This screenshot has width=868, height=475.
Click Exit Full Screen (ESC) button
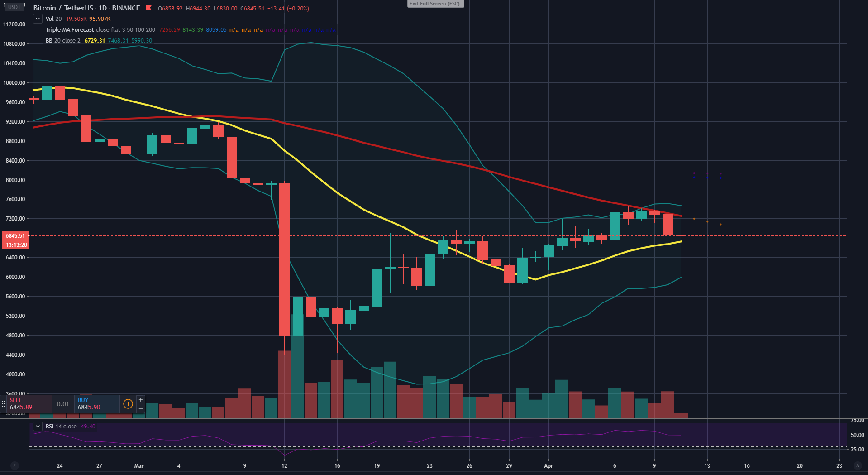pyautogui.click(x=435, y=4)
